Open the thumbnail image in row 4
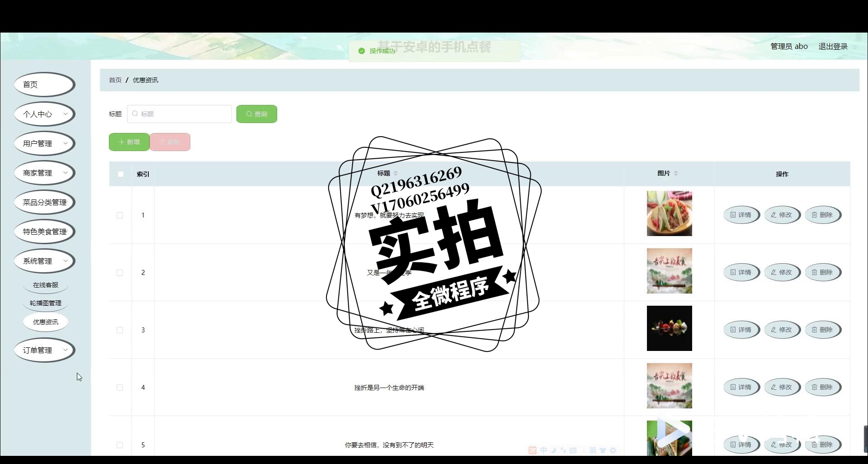This screenshot has height=464, width=868. (x=670, y=386)
